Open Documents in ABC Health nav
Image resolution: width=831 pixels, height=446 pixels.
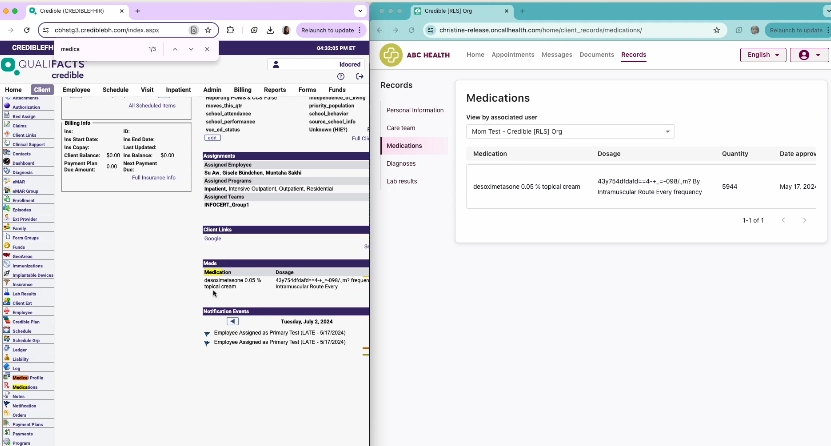click(x=596, y=55)
